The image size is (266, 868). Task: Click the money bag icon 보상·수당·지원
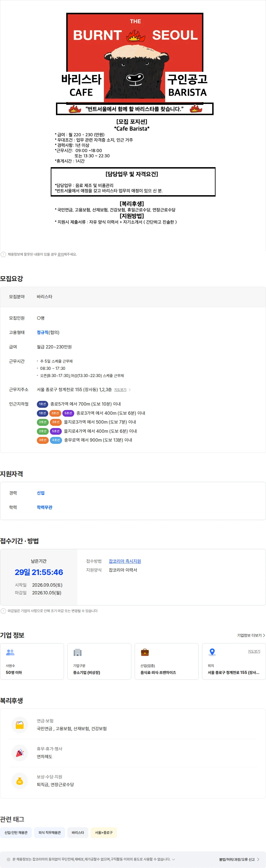[x=20, y=781]
